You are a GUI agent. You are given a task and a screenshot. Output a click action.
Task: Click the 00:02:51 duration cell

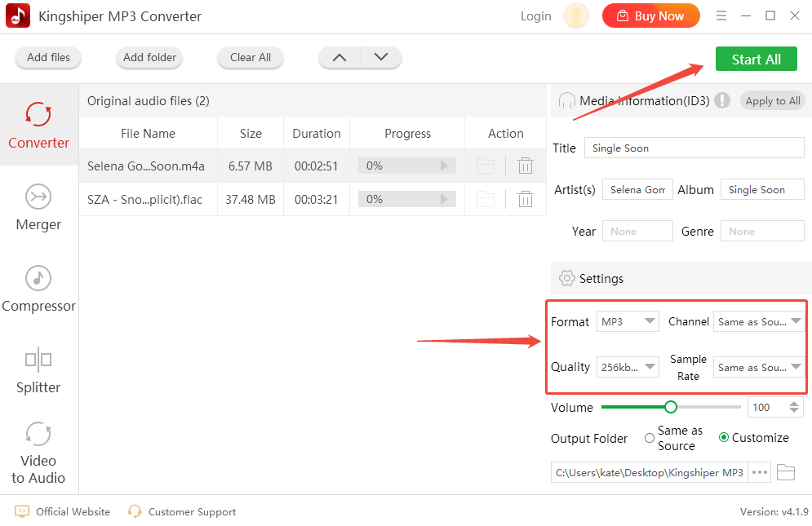(316, 166)
